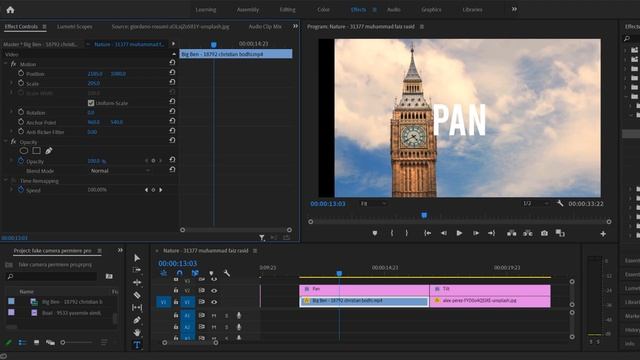Click the Extract button

(x=528, y=233)
